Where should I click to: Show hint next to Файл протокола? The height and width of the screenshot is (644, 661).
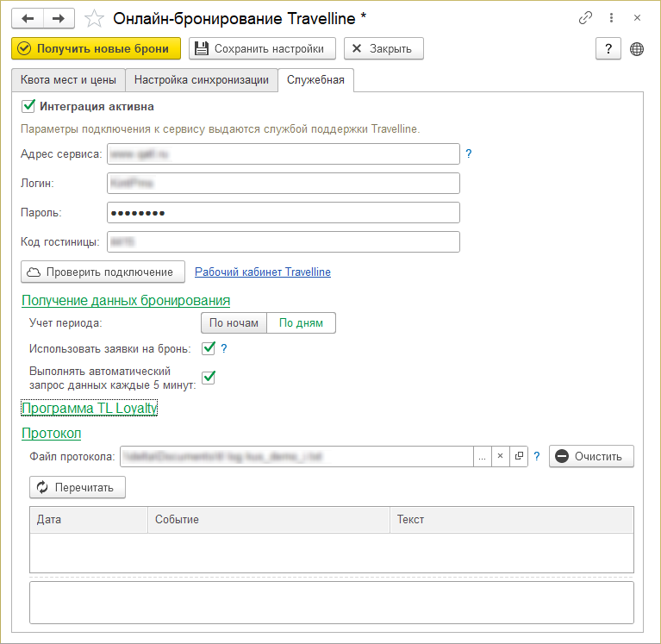tap(537, 456)
